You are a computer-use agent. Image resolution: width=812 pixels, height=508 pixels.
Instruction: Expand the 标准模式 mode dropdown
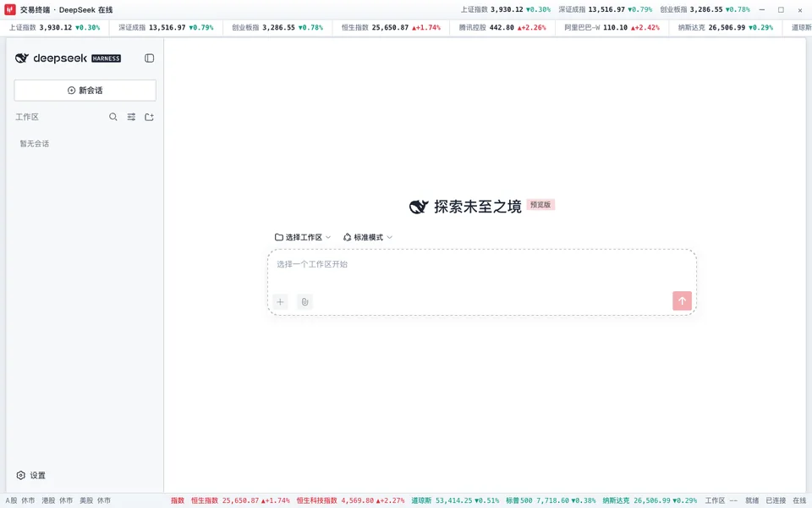point(368,237)
